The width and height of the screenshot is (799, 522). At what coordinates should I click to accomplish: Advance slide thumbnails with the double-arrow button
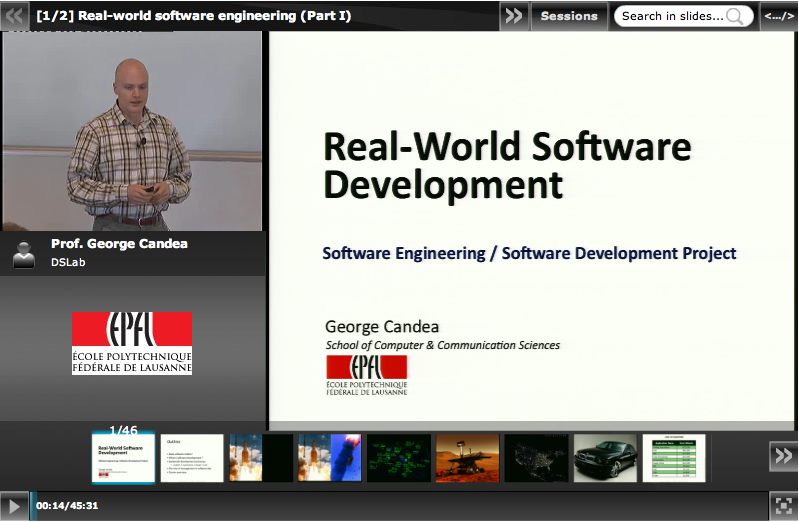click(783, 456)
